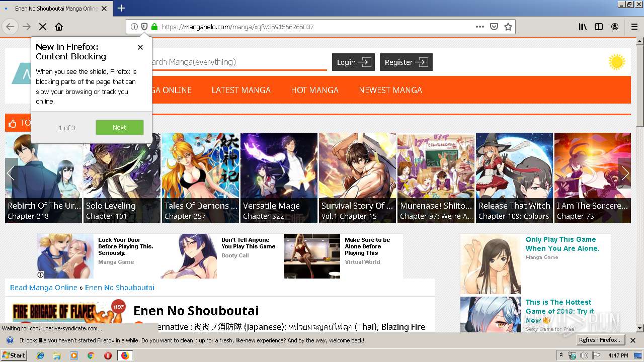The width and height of the screenshot is (644, 362).
Task: Open the LATEST MANGA menu
Action: pos(241,90)
